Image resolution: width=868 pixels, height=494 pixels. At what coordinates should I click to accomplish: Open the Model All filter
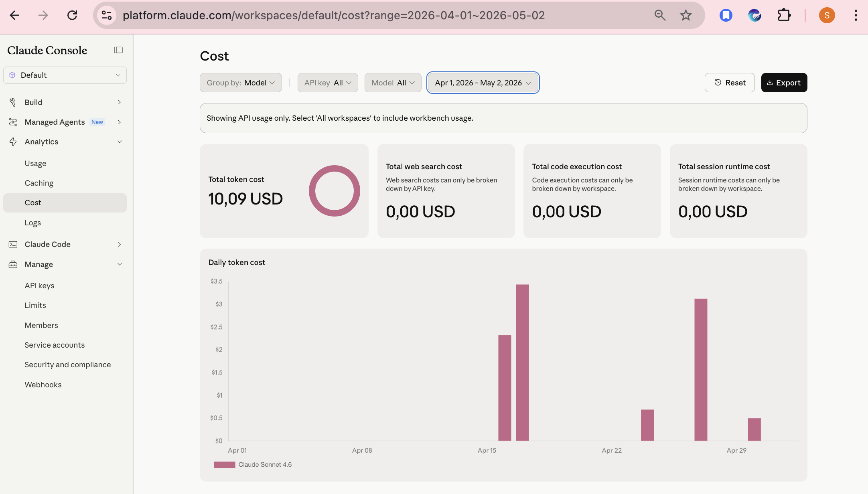pyautogui.click(x=393, y=83)
